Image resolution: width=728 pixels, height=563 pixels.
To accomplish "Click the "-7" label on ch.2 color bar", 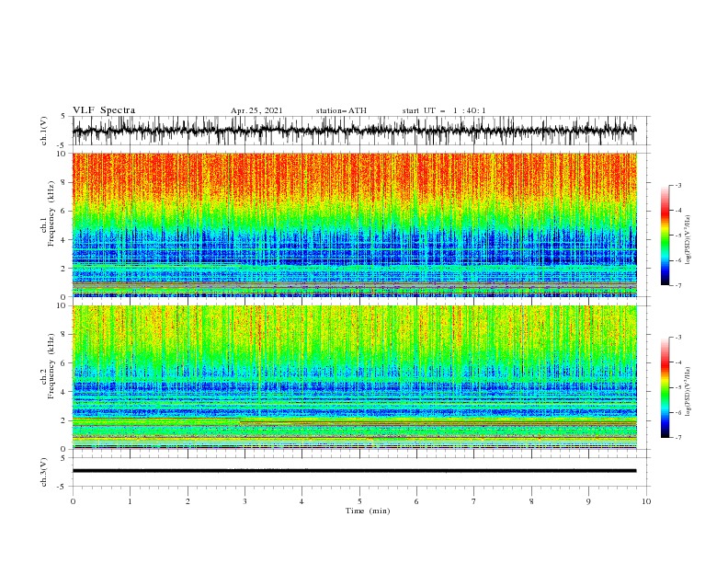I will click(x=678, y=437).
